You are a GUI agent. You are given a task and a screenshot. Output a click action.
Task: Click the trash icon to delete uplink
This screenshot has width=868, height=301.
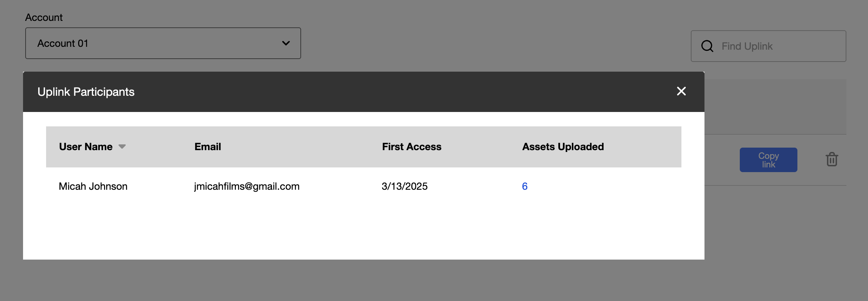click(x=832, y=159)
